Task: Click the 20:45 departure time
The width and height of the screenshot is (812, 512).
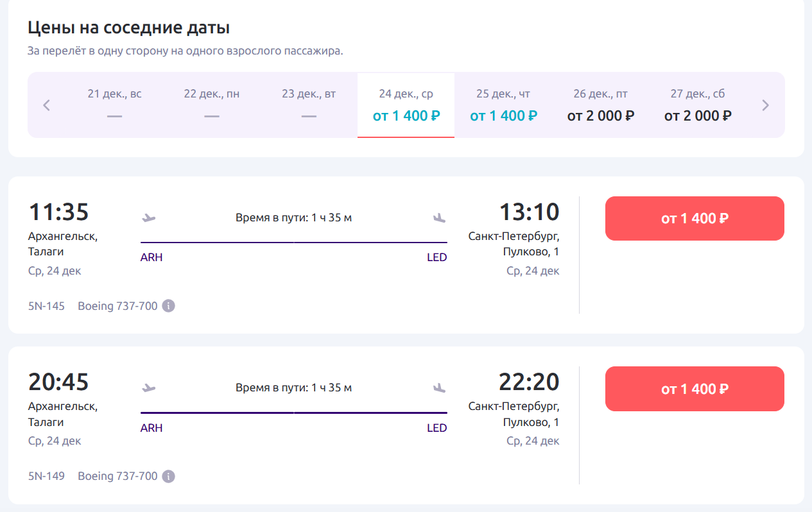Action: [x=58, y=382]
